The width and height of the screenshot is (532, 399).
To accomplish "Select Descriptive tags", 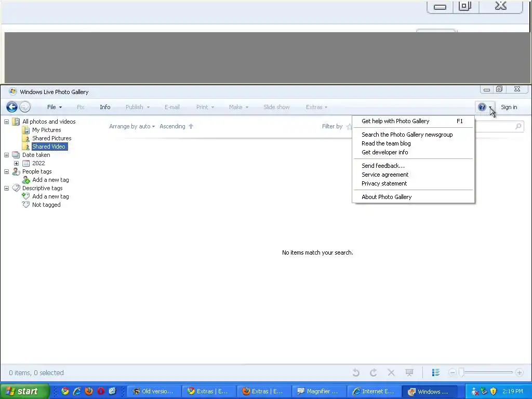I will (42, 188).
